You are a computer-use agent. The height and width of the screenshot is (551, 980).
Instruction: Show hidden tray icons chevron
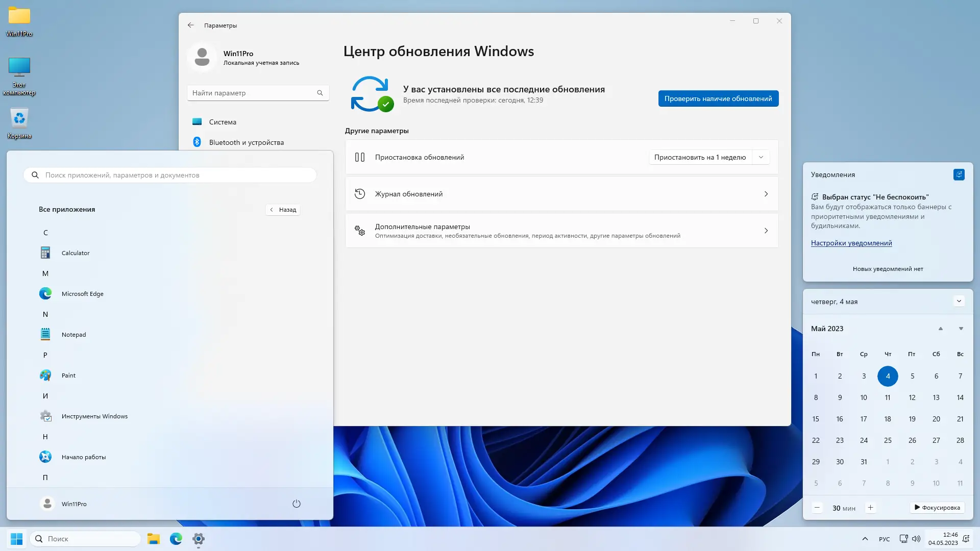[x=865, y=539]
